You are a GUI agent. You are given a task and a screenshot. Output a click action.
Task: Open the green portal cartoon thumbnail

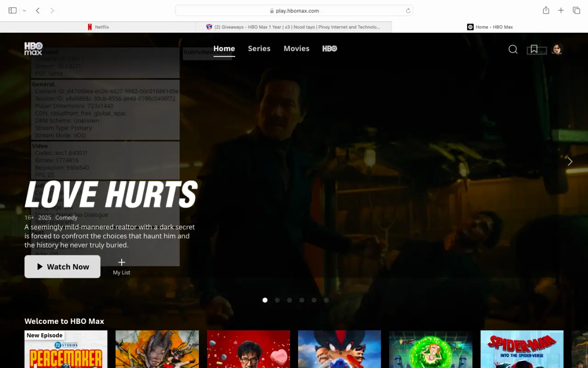431,349
